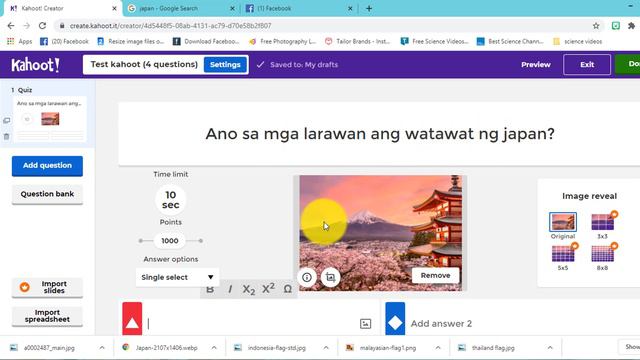Open the Tailor Brands bookmark
Screen dimensions: 640x360
coord(358,41)
